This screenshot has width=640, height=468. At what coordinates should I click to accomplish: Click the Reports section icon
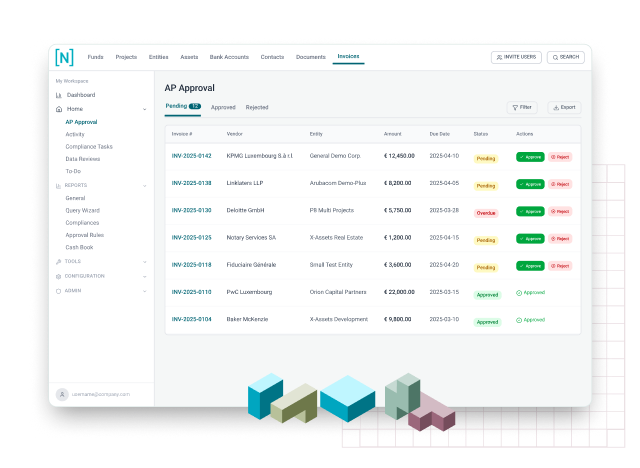(x=58, y=186)
